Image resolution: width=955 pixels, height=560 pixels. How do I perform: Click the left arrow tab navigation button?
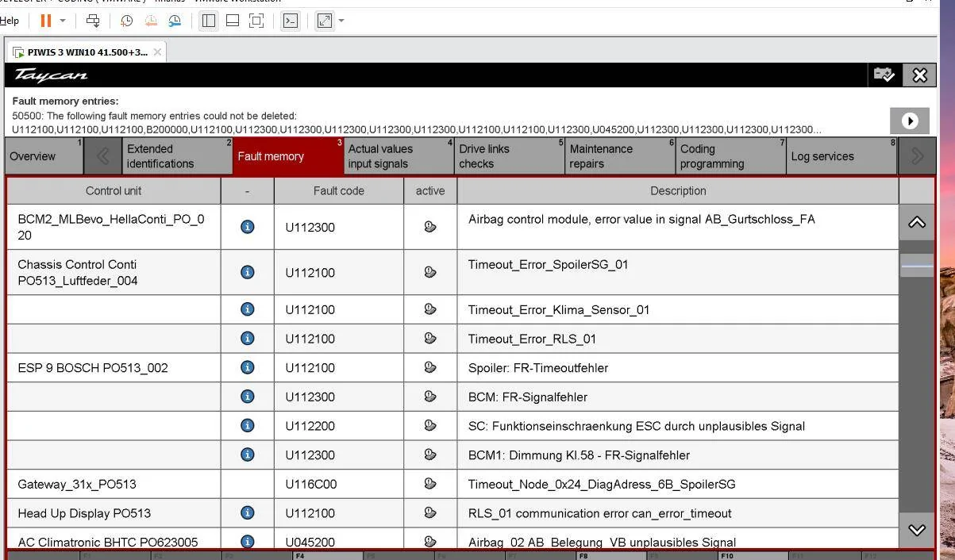click(103, 156)
